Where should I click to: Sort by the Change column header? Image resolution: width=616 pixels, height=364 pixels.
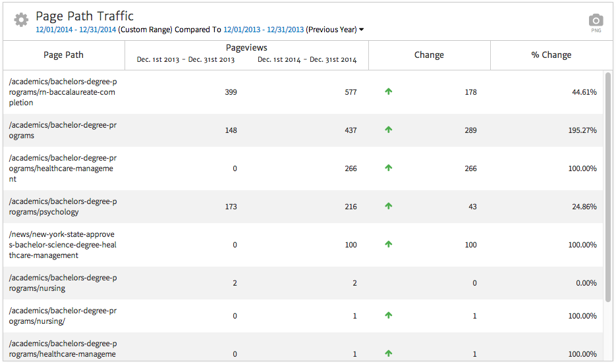pyautogui.click(x=429, y=55)
